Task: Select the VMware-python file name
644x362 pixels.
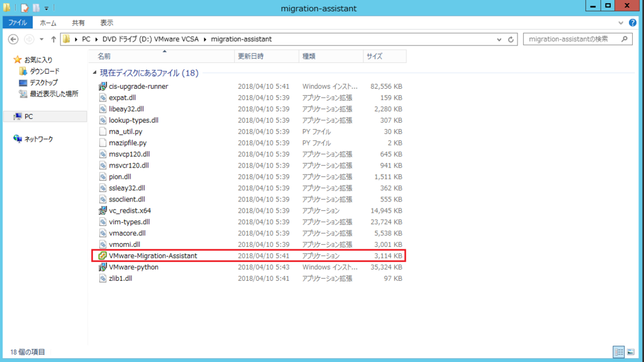Action: (x=133, y=267)
